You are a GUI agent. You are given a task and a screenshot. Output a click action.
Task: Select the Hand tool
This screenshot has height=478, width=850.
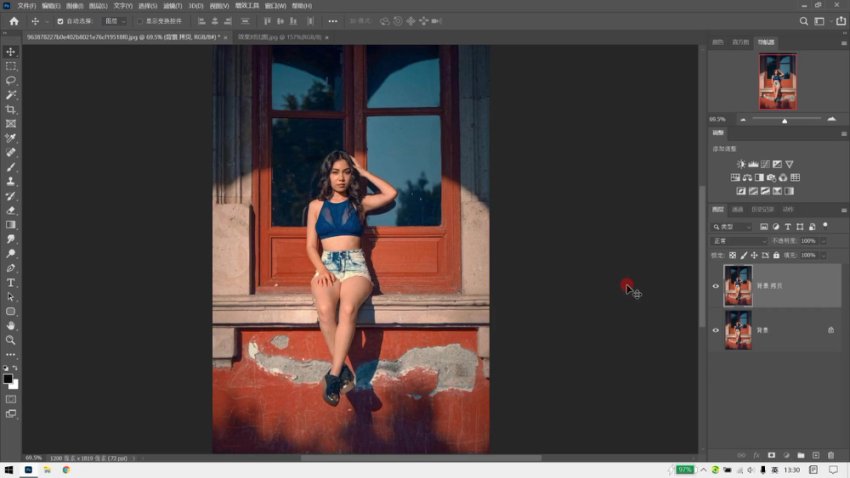(11, 326)
